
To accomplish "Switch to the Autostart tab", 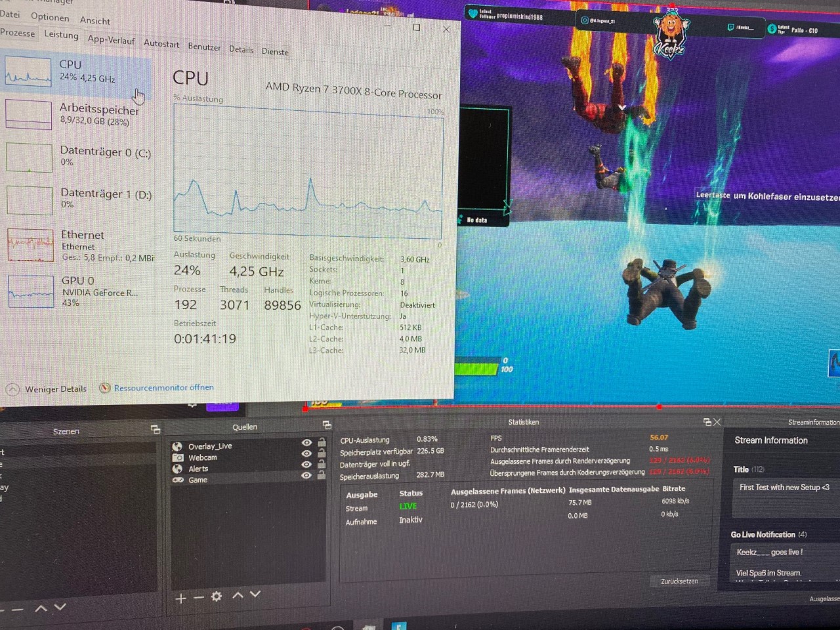I will 161,44.
